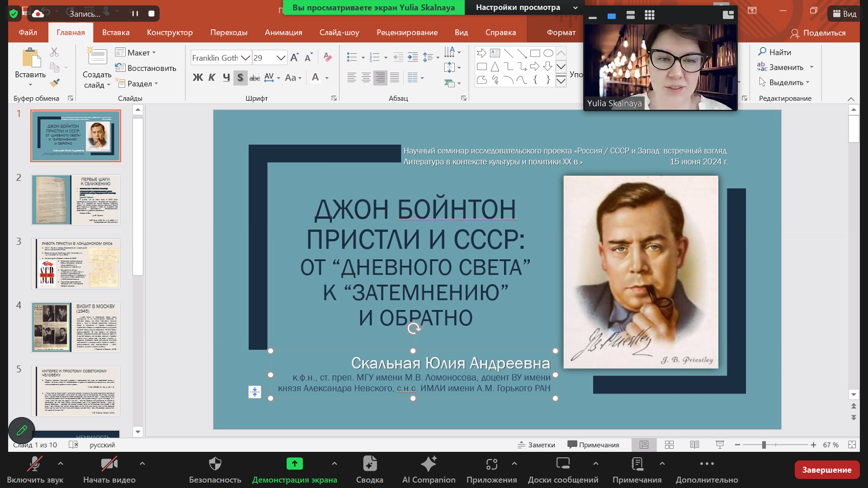Switch to the Вставка ribbon tab

116,33
